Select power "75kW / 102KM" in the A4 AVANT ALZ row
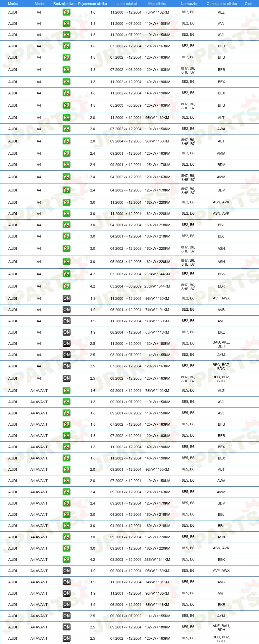 tap(157, 391)
